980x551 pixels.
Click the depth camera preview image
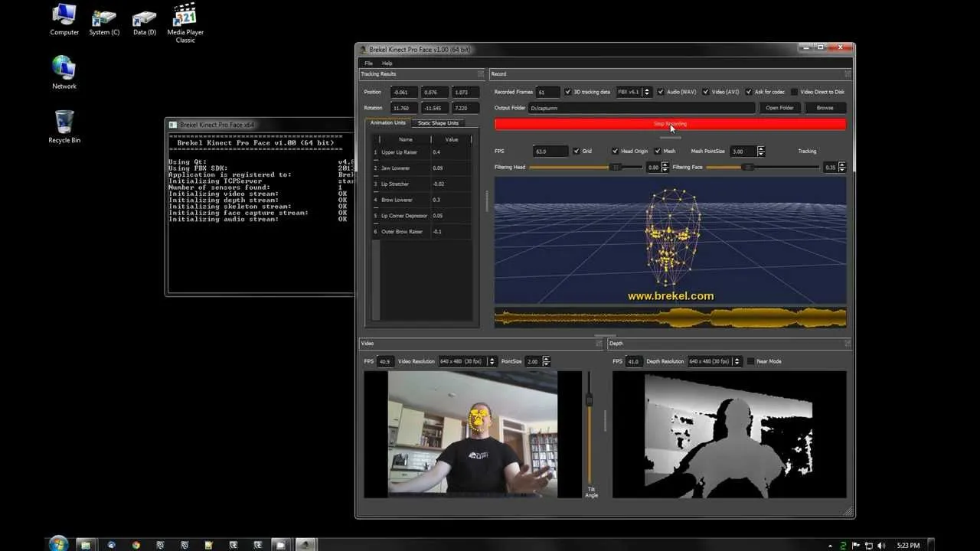pyautogui.click(x=730, y=435)
